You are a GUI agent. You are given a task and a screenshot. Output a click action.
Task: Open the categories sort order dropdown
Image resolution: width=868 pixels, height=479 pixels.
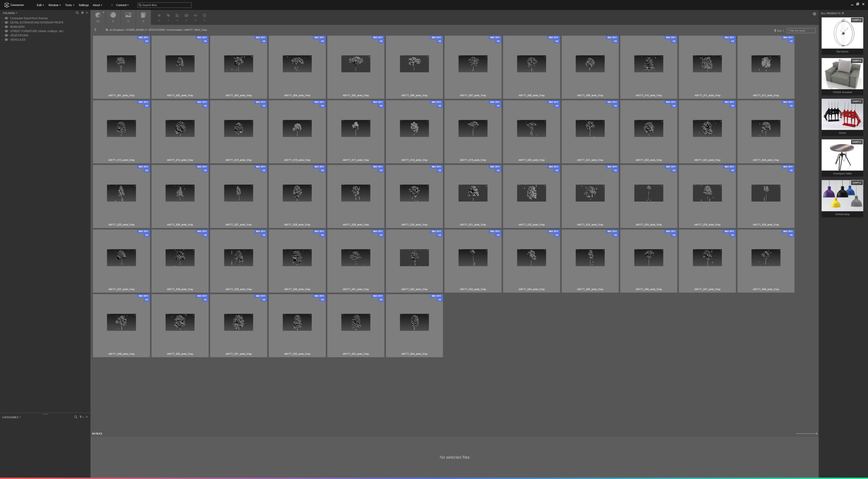(x=82, y=417)
